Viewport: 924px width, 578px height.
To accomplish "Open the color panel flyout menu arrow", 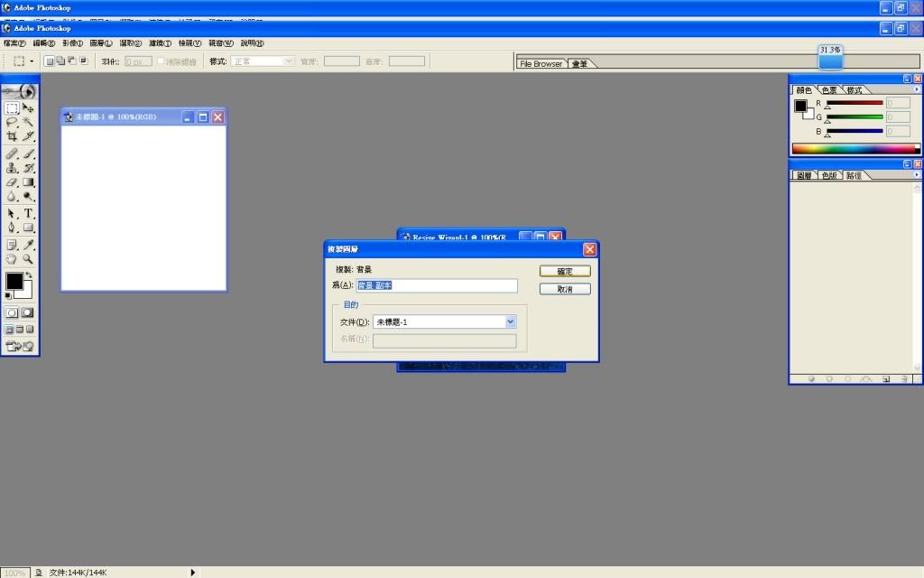I will coord(917,89).
